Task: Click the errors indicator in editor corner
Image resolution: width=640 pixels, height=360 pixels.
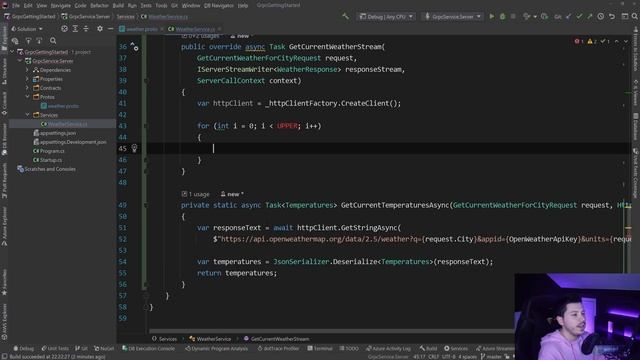Action: (579, 41)
